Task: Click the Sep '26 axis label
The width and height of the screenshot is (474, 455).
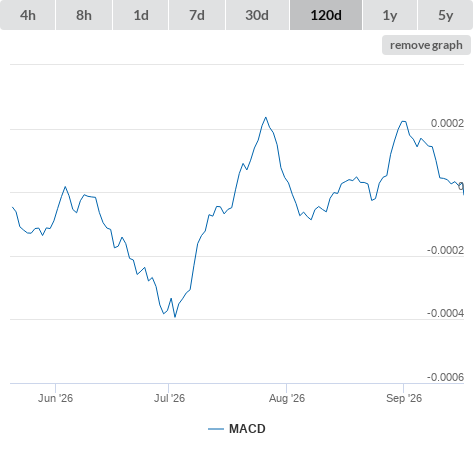Action: 404,398
